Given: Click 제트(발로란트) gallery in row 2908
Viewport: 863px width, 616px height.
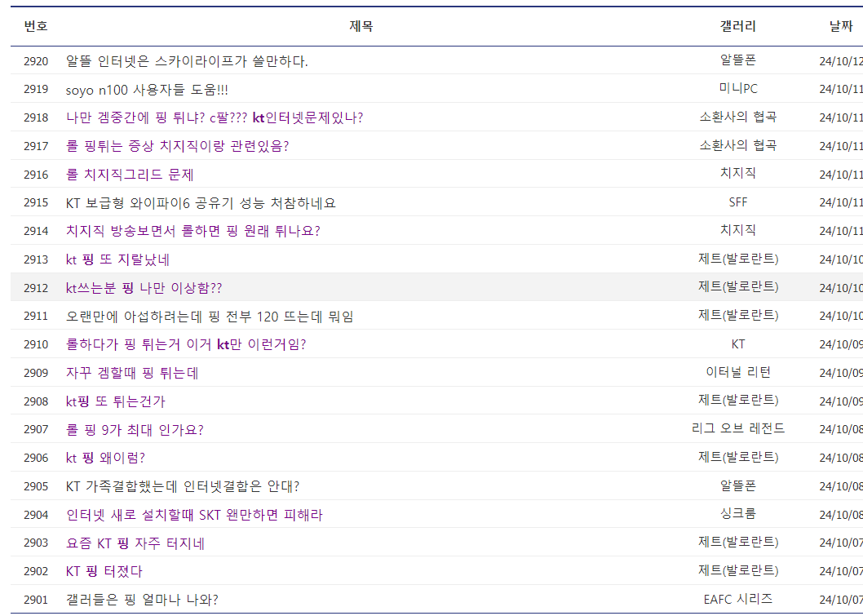Looking at the screenshot, I should [x=738, y=401].
